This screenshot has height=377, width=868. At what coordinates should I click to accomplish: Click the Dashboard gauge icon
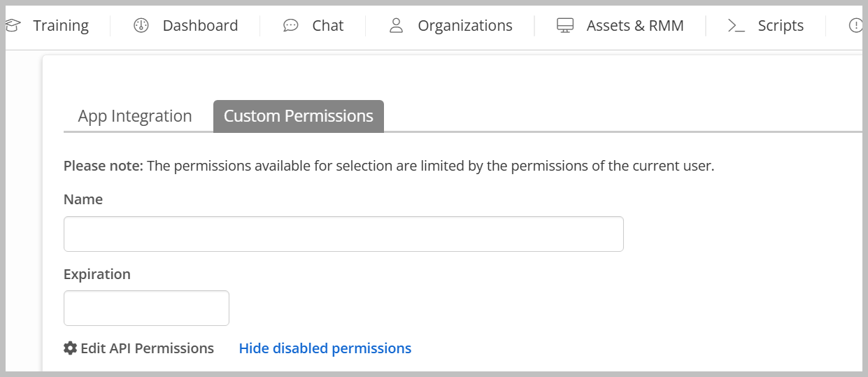[141, 26]
